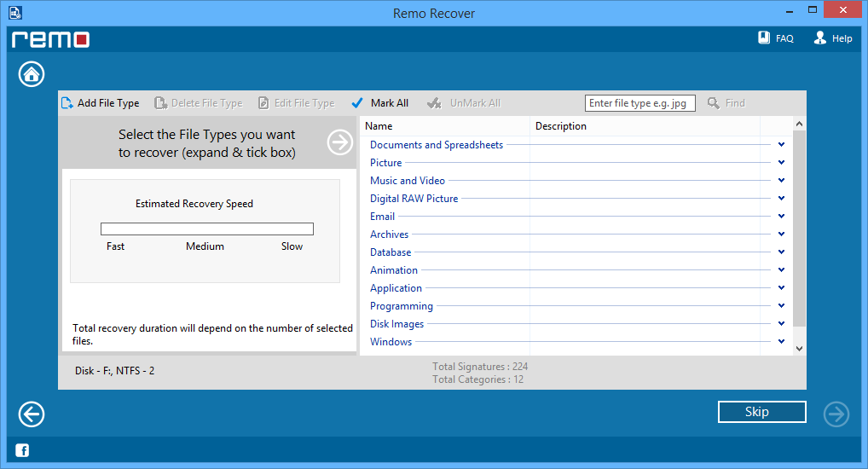
Task: Select the Programming category
Action: [x=402, y=305]
